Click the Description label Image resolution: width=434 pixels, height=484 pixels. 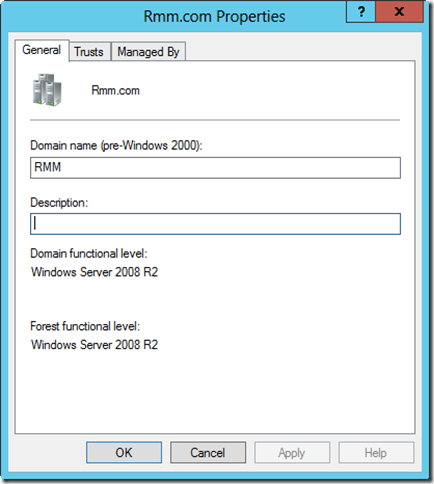59,203
